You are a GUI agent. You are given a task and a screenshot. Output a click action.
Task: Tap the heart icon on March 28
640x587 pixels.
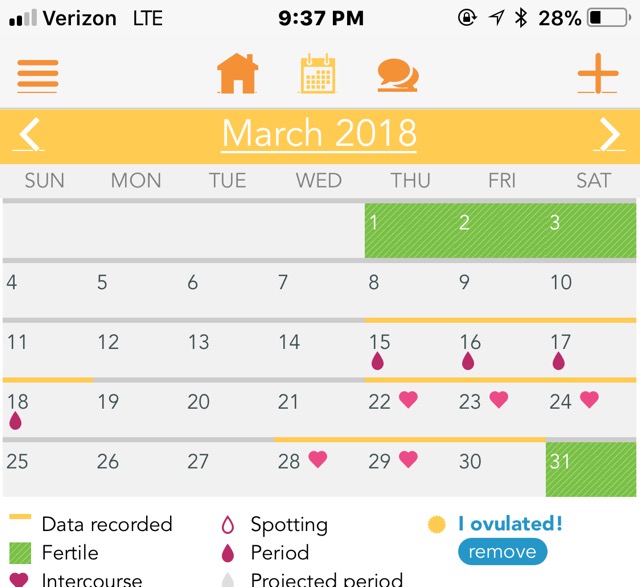click(x=318, y=459)
